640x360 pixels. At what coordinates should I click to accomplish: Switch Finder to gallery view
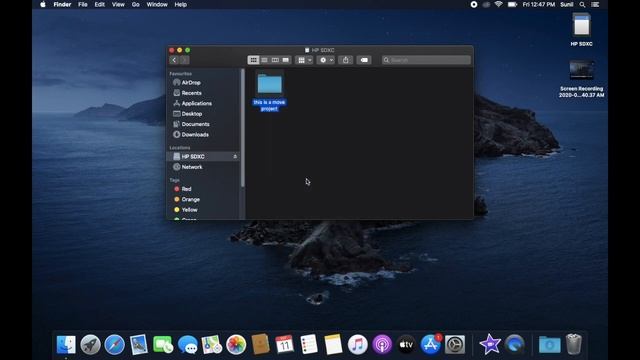[x=286, y=60]
